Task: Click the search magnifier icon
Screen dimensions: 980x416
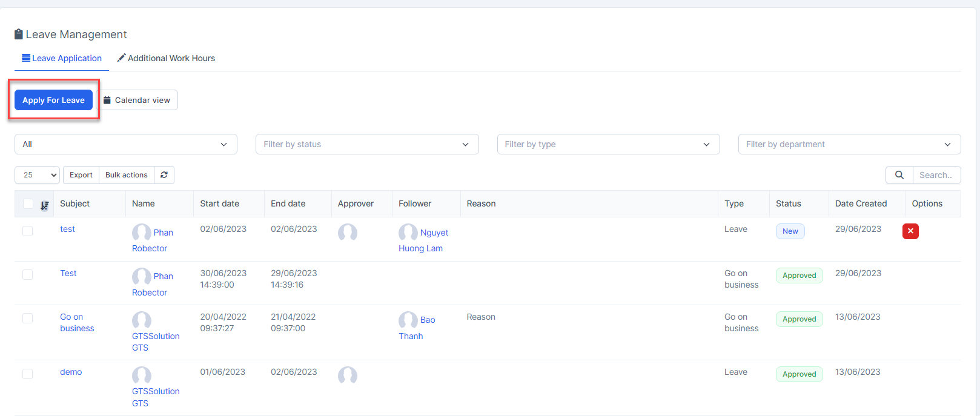Action: (x=899, y=175)
